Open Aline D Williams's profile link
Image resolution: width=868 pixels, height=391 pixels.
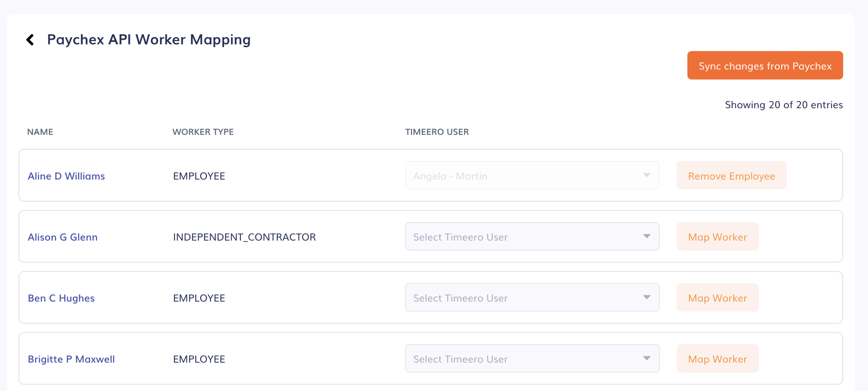[x=66, y=176]
